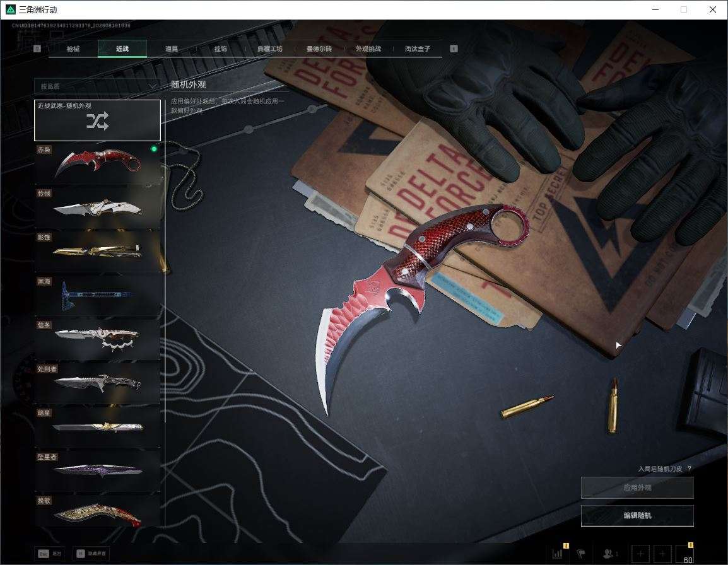Select the 暗星 blade skin
The width and height of the screenshot is (728, 565).
coord(97,428)
